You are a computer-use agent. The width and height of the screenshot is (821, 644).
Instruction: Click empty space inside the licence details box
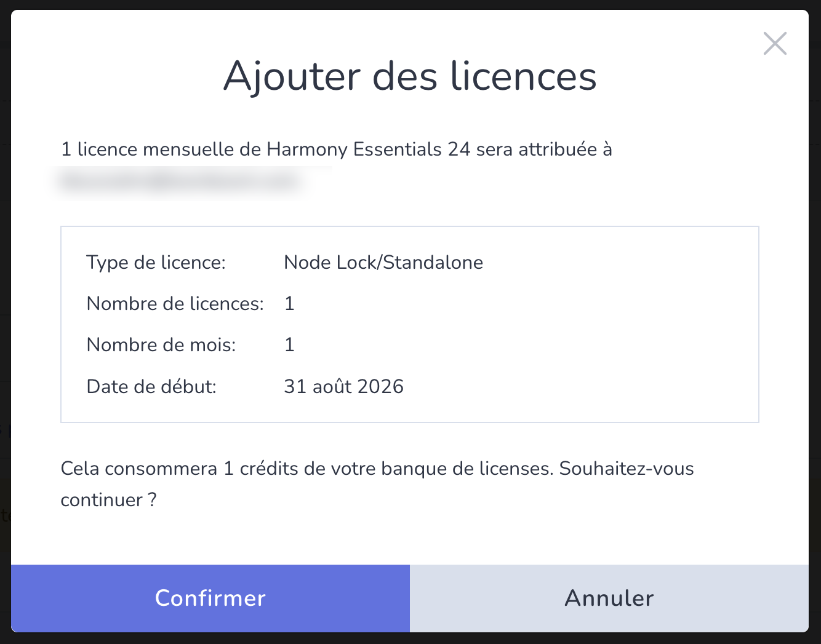point(615,326)
